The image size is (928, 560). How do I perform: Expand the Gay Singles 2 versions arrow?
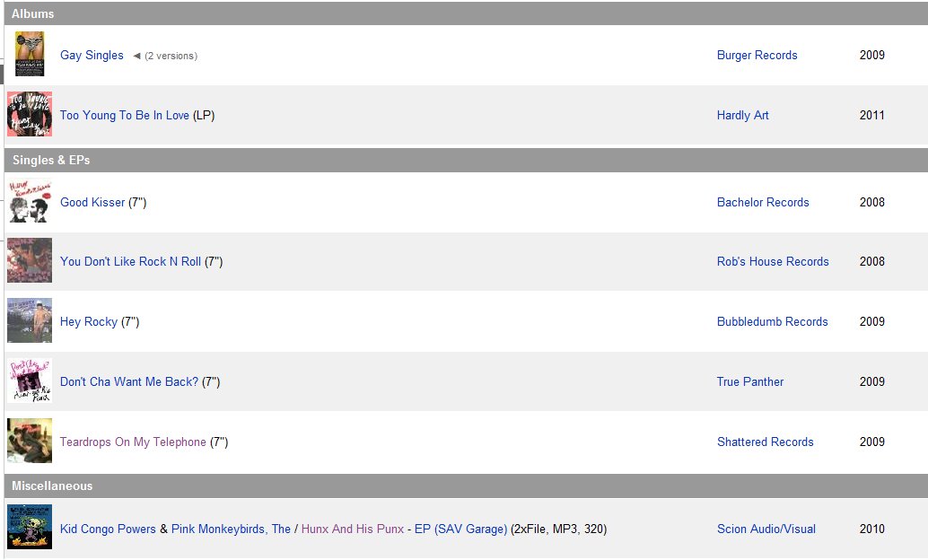click(137, 56)
